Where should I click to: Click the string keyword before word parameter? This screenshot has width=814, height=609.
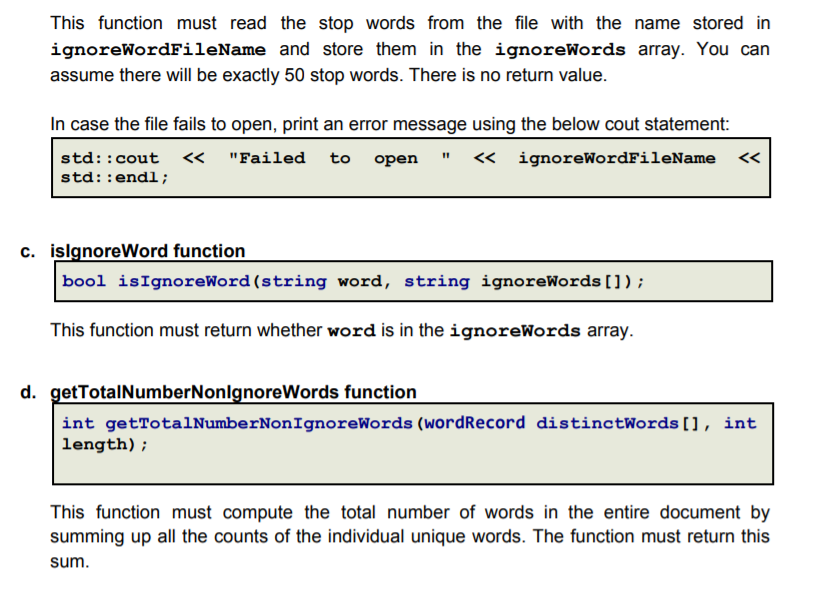pyautogui.click(x=293, y=281)
